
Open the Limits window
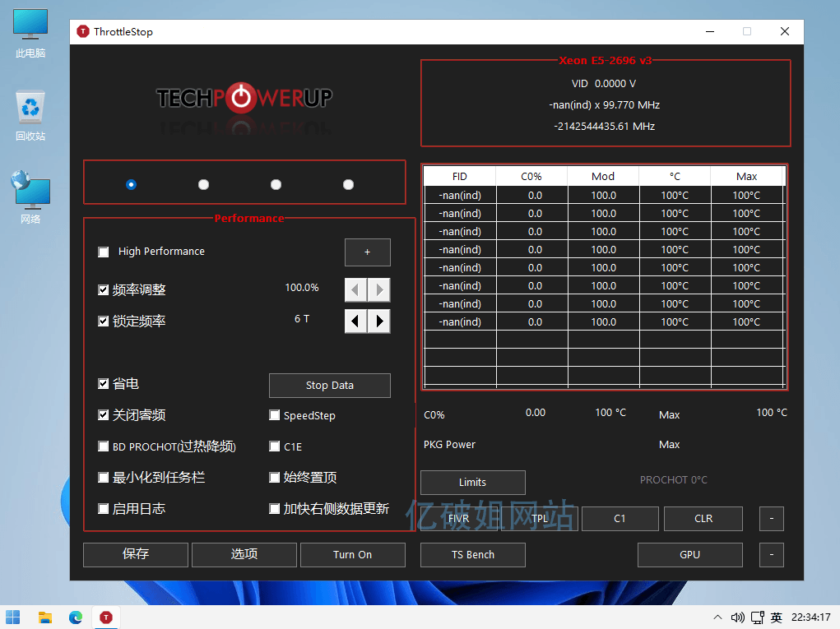pos(472,482)
